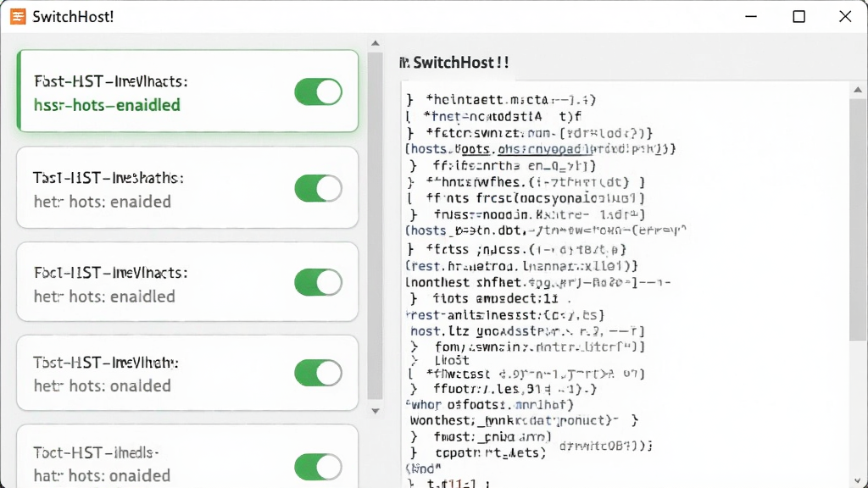Open the Foct-HST-lmeVlnacts host entry
This screenshot has height=488, width=868.
[x=187, y=282]
